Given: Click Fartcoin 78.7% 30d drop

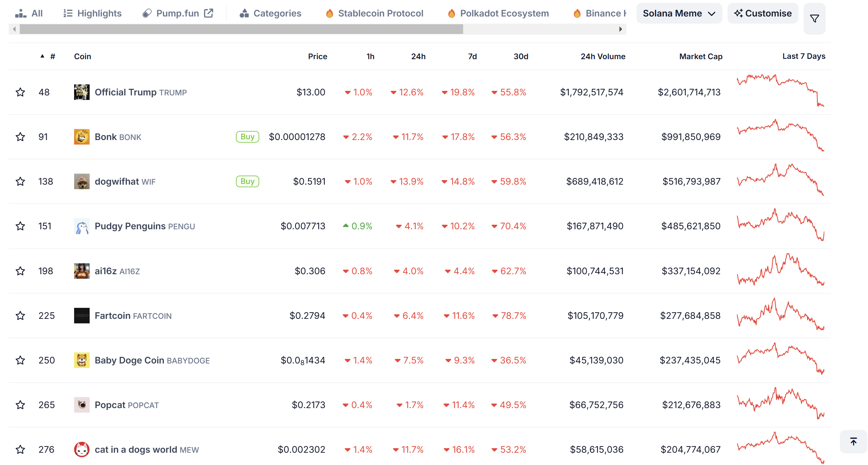Looking at the screenshot, I should (509, 316).
